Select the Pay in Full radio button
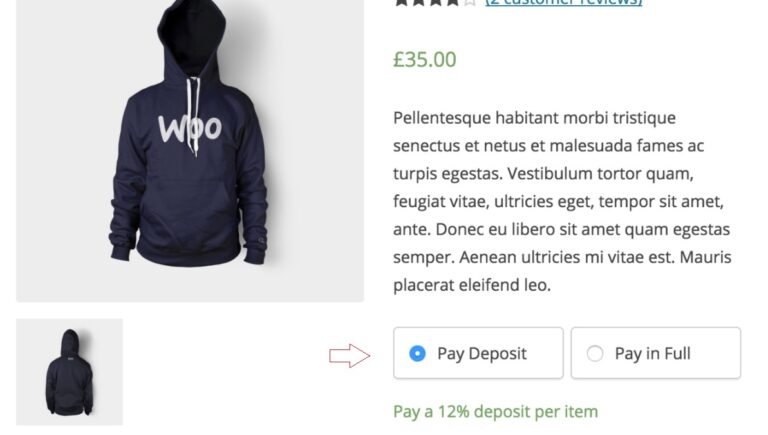This screenshot has width=768, height=435. (x=595, y=353)
